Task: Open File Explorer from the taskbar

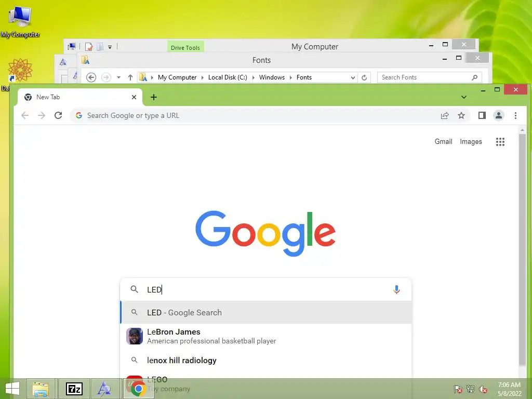Action: tap(41, 389)
